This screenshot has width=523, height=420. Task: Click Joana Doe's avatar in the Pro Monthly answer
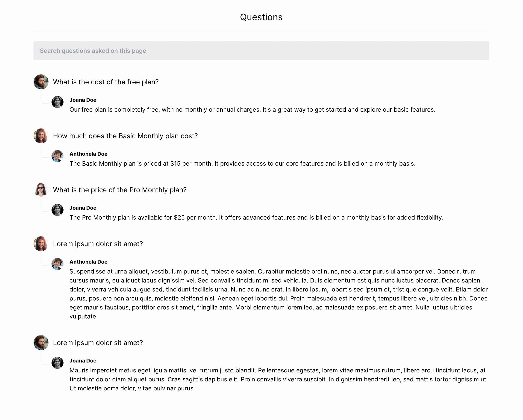58,210
